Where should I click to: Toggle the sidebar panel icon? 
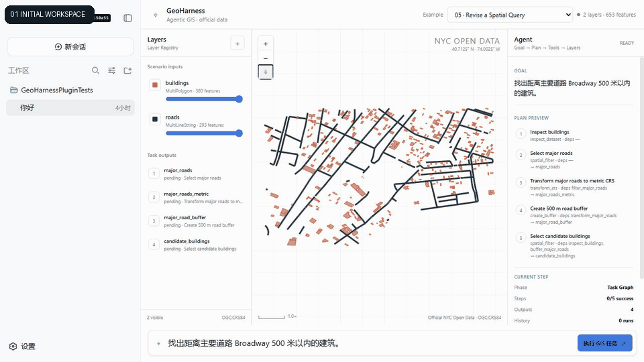click(127, 18)
